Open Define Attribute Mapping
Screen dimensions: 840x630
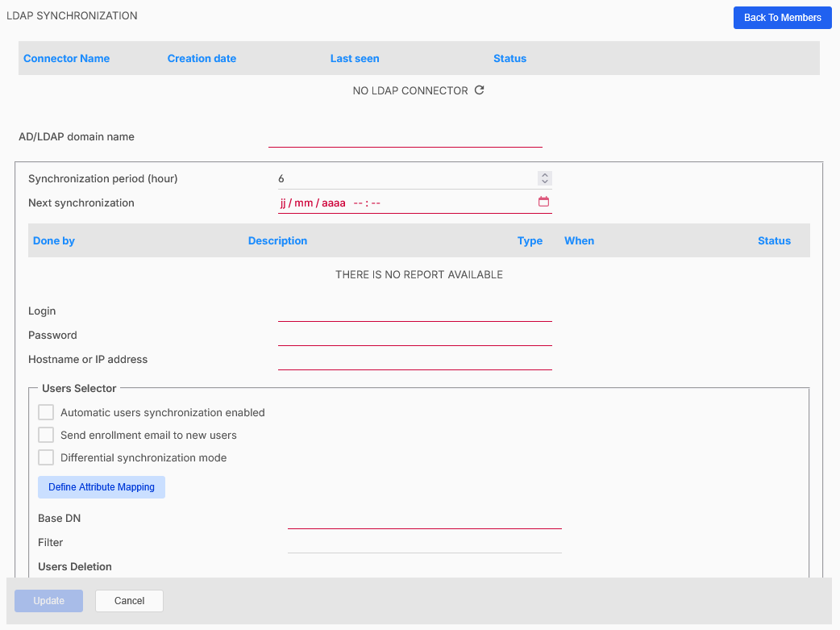(102, 487)
